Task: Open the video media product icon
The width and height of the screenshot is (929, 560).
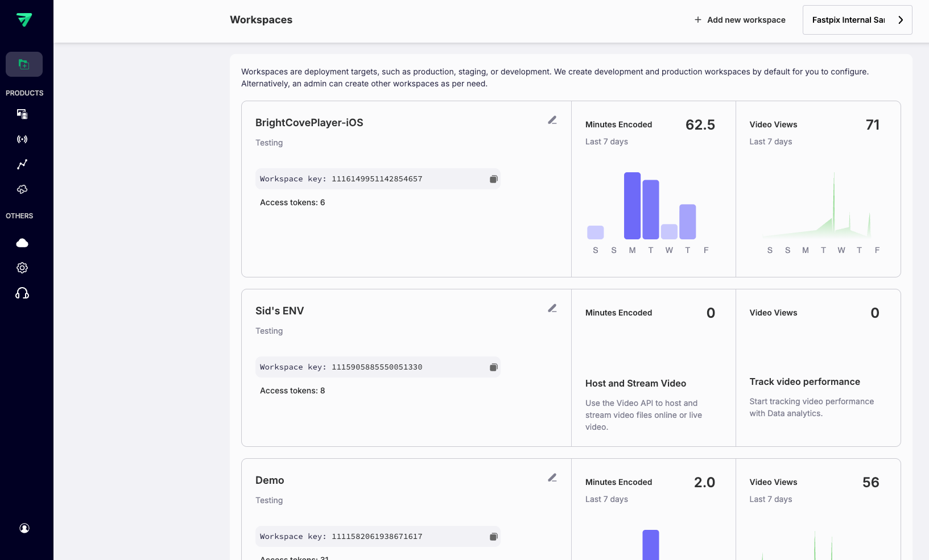Action: [x=22, y=114]
